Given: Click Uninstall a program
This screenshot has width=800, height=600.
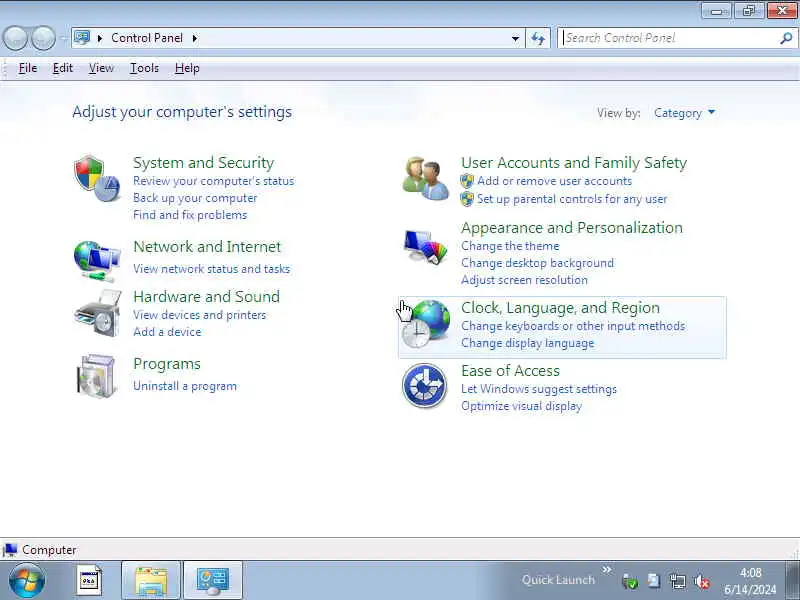Looking at the screenshot, I should (x=185, y=386).
